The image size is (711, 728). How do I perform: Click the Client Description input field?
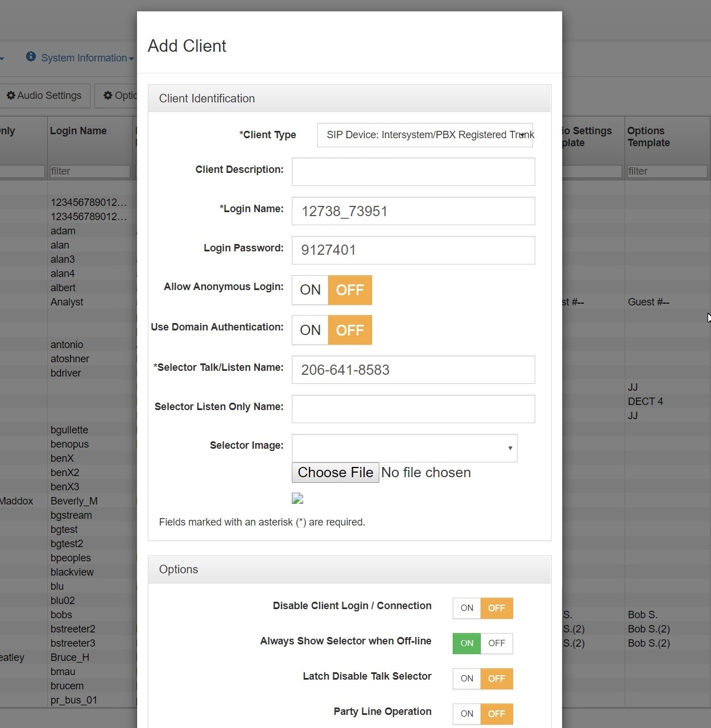pyautogui.click(x=413, y=172)
